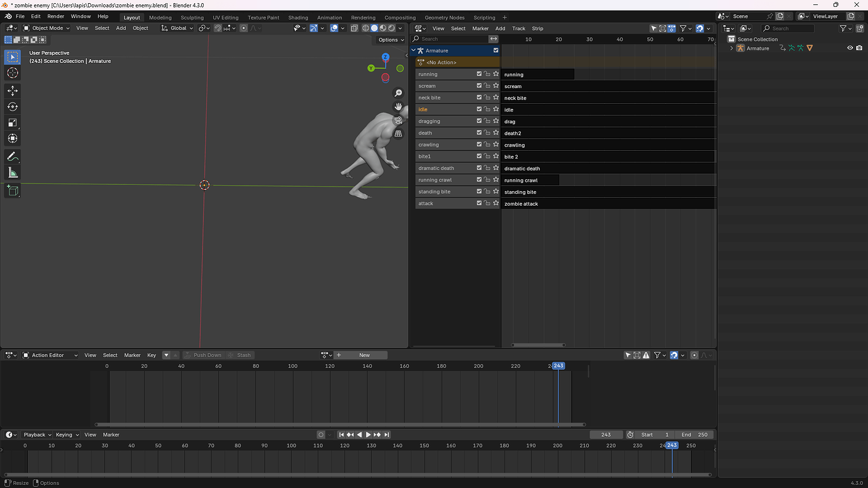Activate the Scale tool
Viewport: 868px width, 488px height.
pyautogui.click(x=13, y=122)
